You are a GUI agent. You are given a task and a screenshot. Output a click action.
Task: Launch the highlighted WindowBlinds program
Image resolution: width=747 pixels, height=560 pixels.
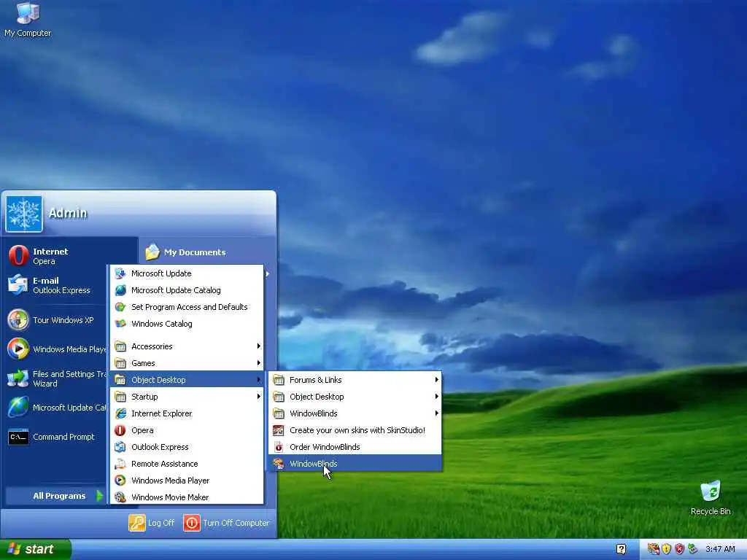(x=355, y=463)
